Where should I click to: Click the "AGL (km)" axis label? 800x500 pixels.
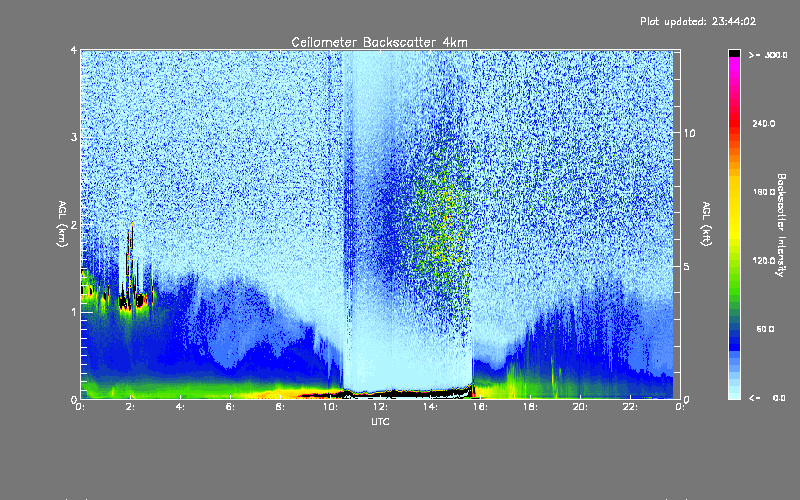62,224
